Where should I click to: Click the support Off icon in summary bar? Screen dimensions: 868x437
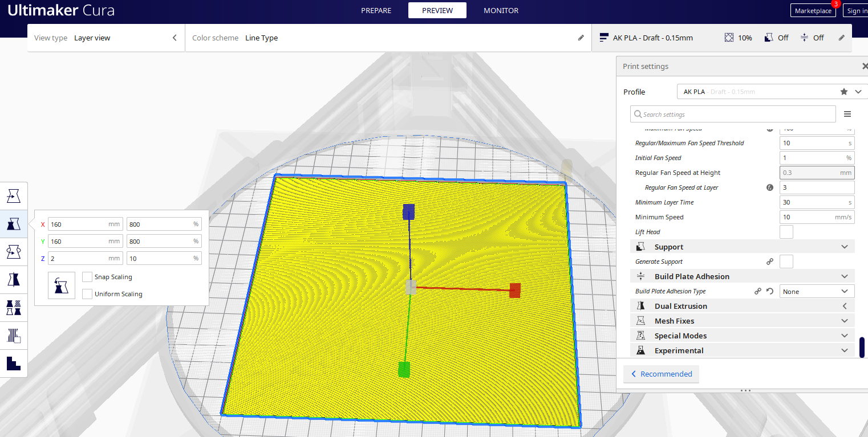(769, 38)
